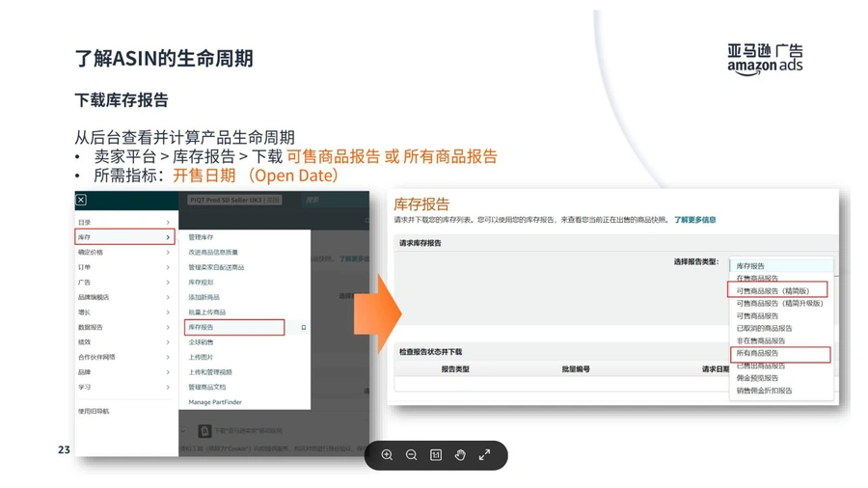Click the amazon ads logo

[x=765, y=59]
